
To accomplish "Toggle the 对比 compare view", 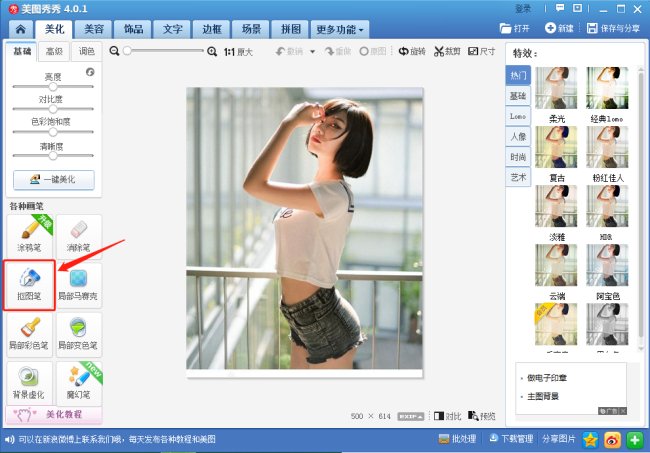I will pos(447,416).
